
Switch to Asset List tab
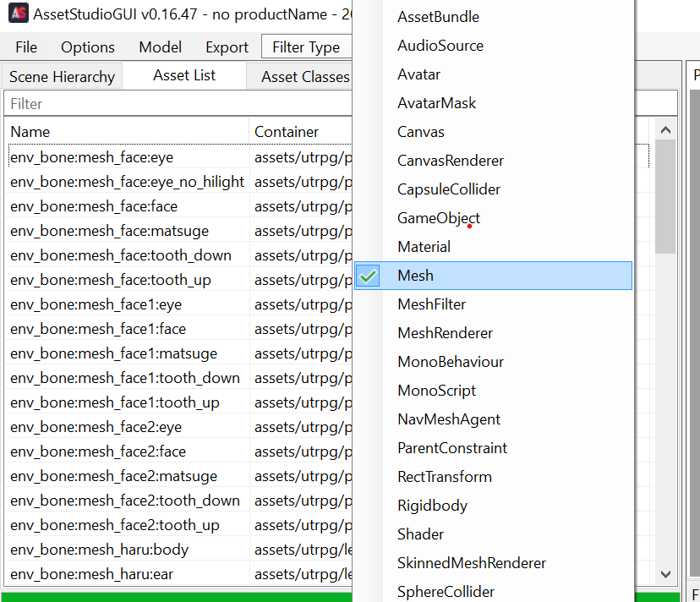coord(184,75)
